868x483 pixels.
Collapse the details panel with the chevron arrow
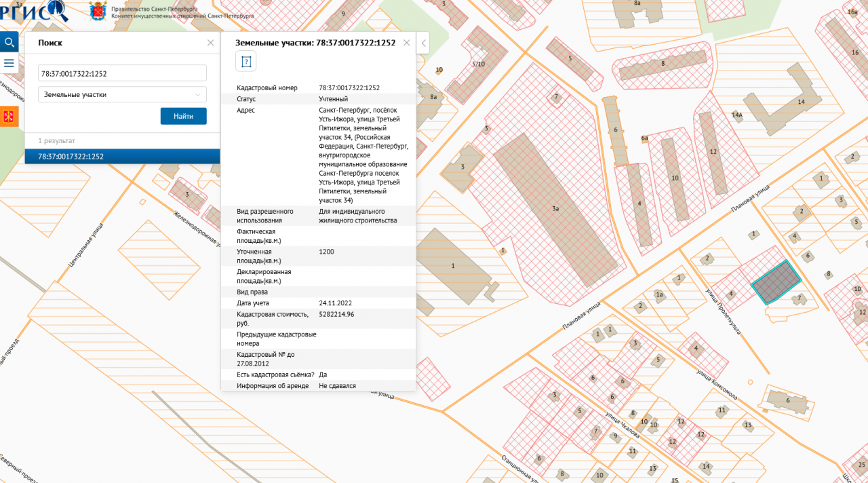pos(424,43)
